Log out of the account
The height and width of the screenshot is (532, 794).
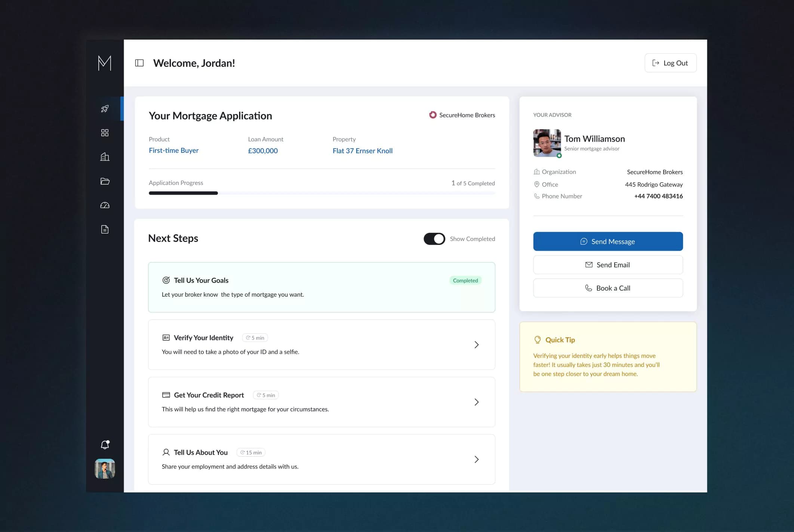point(670,63)
